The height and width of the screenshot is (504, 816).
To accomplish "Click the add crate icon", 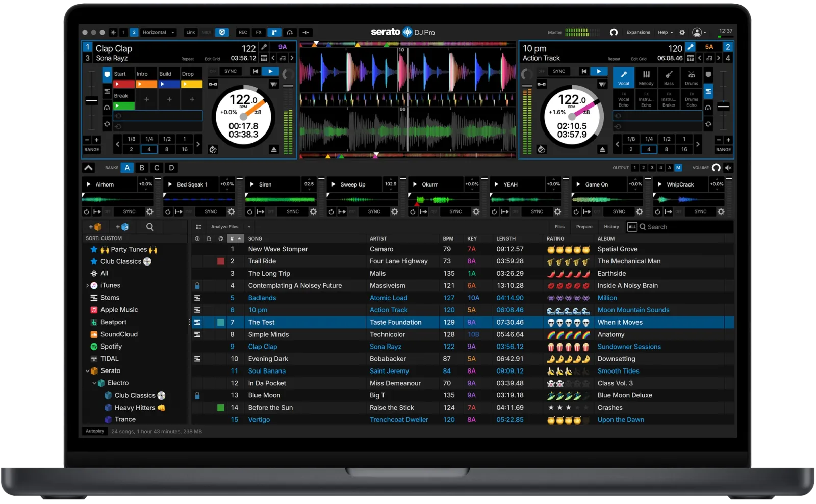I will 95,227.
